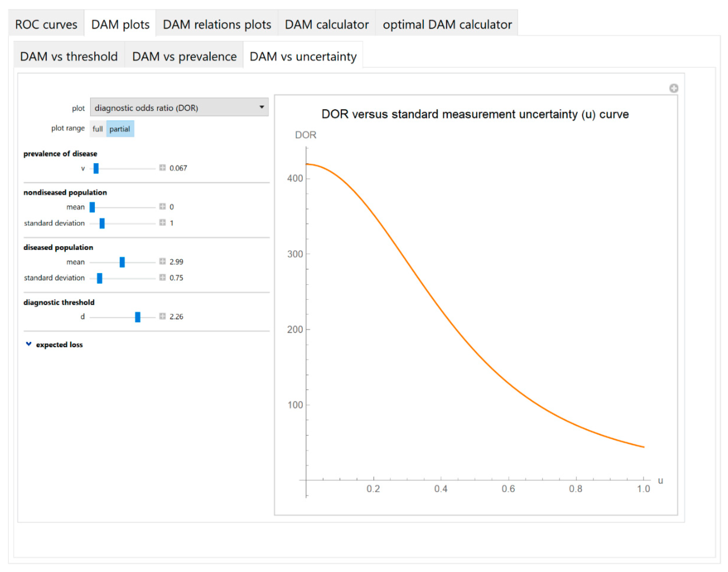Switch to DAM vs prevalence subtab
Screen dimensions: 728x572
pos(184,56)
